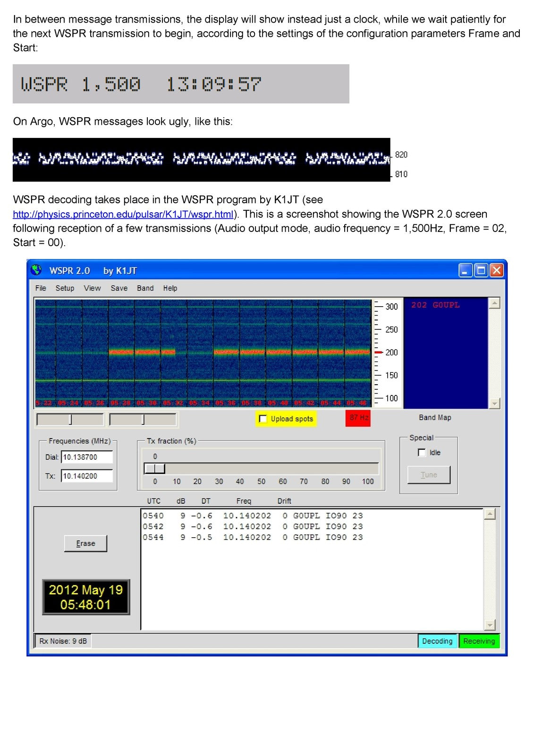
Task: Click the Tx frequency field 10.140200
Action: coord(87,476)
